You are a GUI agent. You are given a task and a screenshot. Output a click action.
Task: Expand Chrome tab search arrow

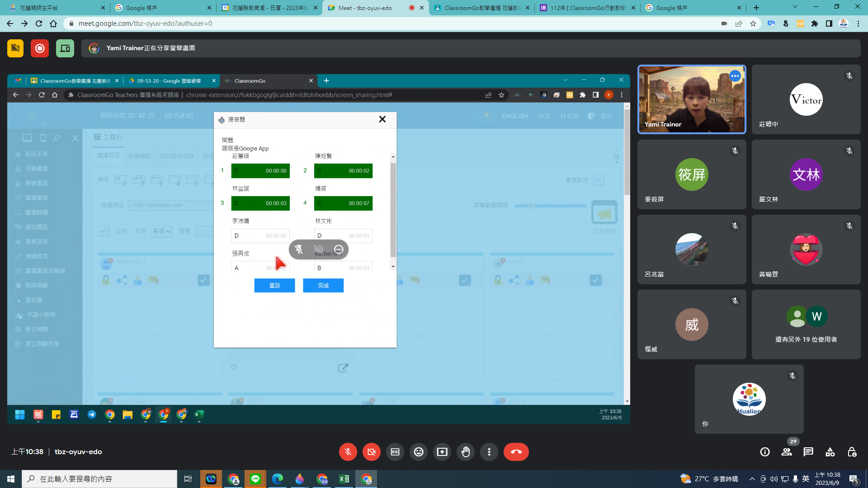(795, 7)
